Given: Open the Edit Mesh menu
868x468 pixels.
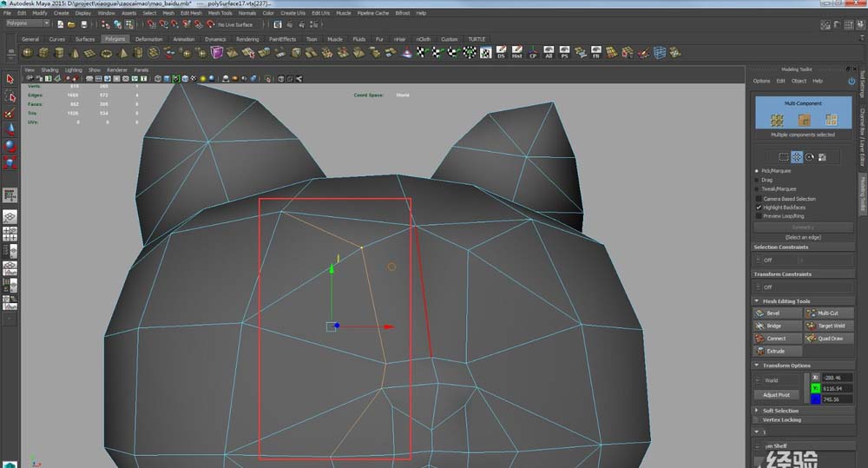Looking at the screenshot, I should pyautogui.click(x=191, y=13).
